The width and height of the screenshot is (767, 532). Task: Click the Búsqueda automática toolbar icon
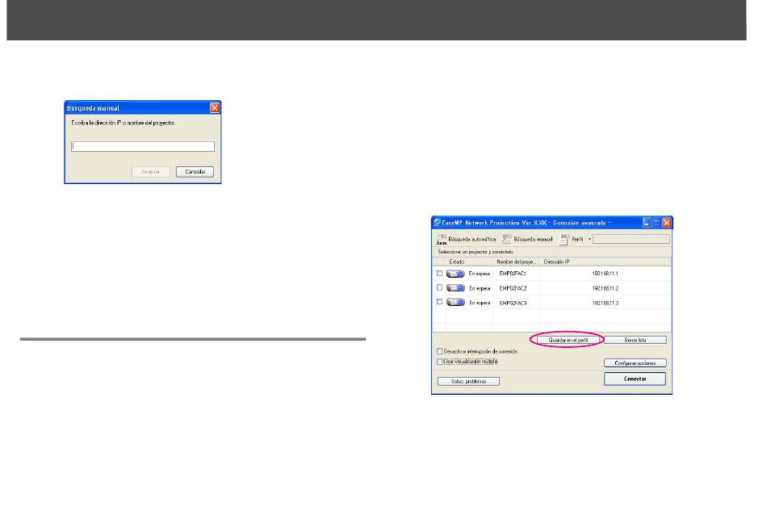[x=441, y=240]
